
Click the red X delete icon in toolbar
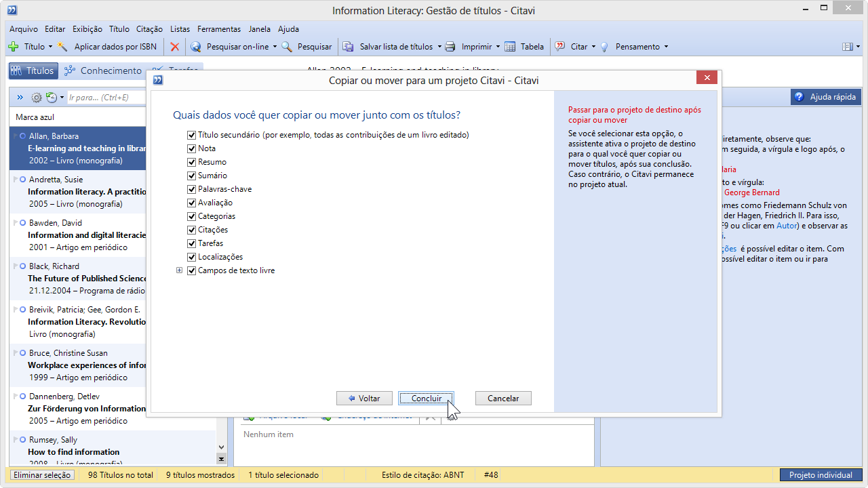pyautogui.click(x=175, y=47)
